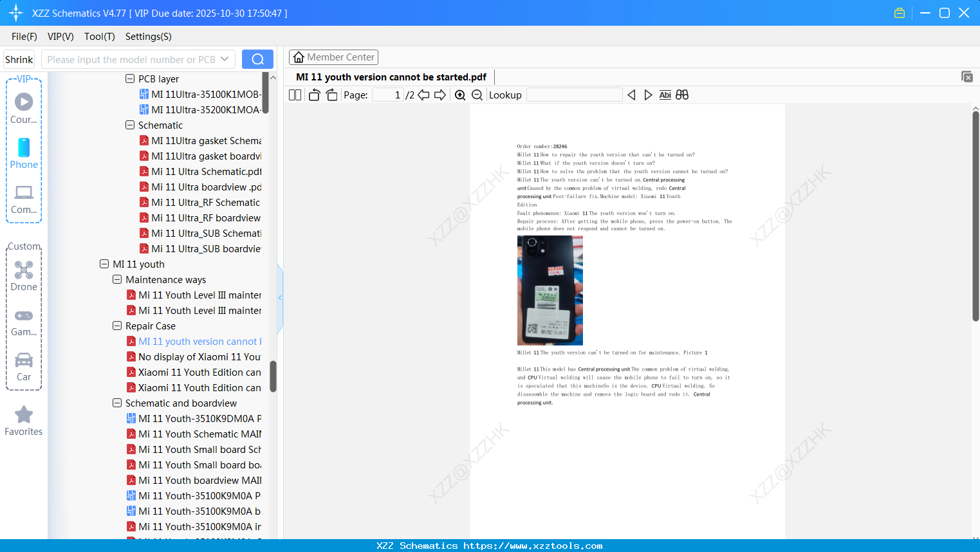The image size is (980, 552).
Task: Open 'MI 11Ultra-35200K1MOA' PCB file
Action: pos(200,109)
